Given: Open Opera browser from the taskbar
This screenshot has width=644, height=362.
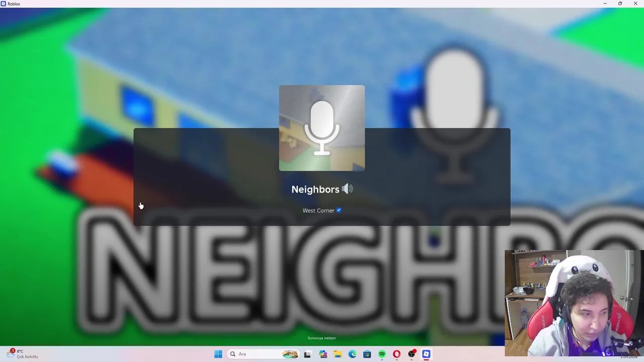Looking at the screenshot, I should [x=397, y=354].
